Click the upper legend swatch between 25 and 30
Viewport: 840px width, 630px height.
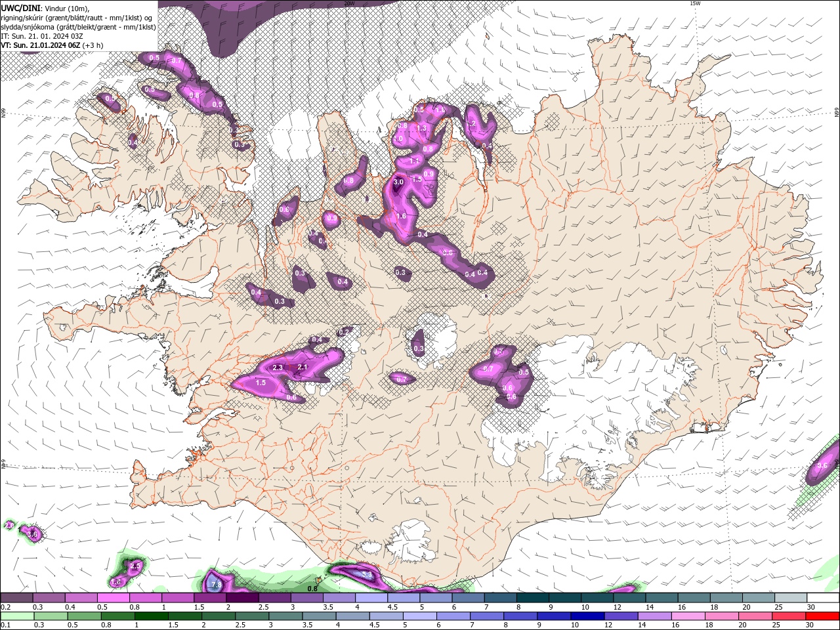[x=790, y=598]
